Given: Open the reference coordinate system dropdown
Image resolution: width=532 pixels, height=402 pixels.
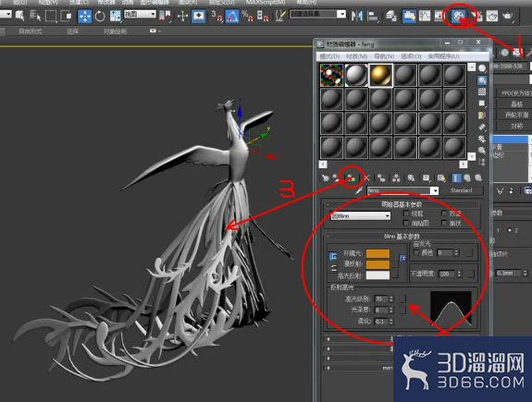Looking at the screenshot, I should (140, 14).
